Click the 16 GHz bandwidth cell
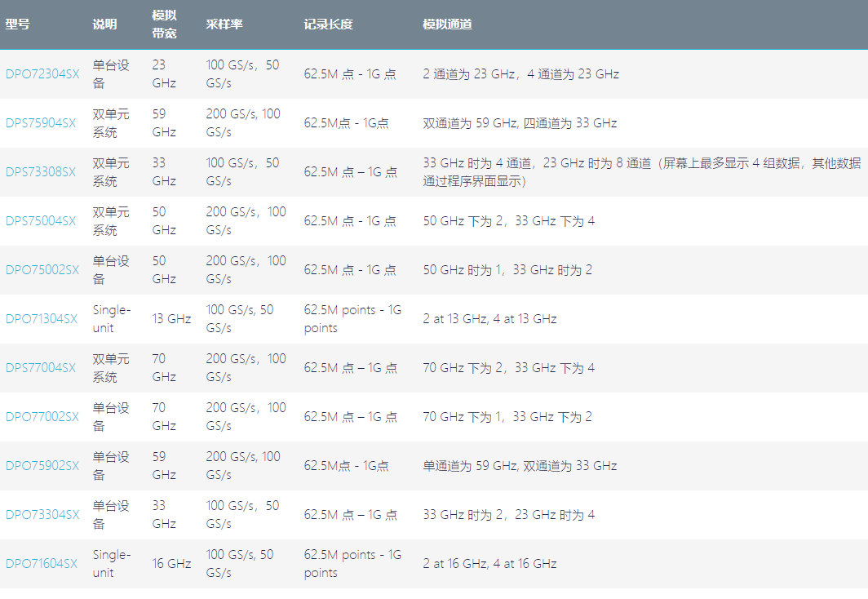The height and width of the screenshot is (599, 868). [x=171, y=564]
